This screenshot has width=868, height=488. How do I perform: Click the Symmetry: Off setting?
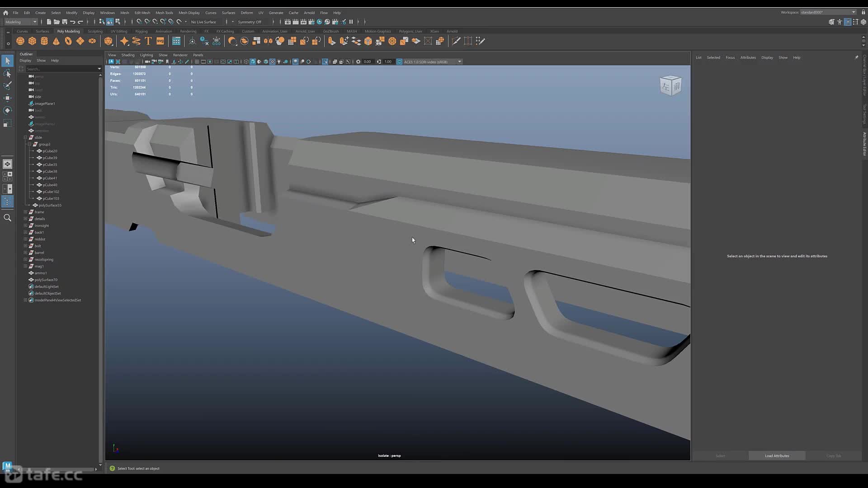tap(250, 22)
